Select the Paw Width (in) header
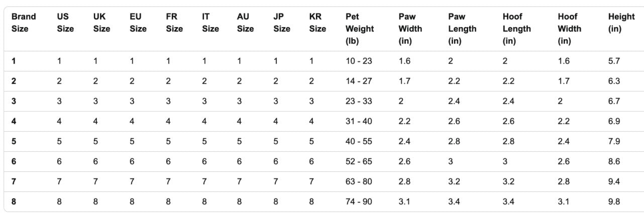 410,29
